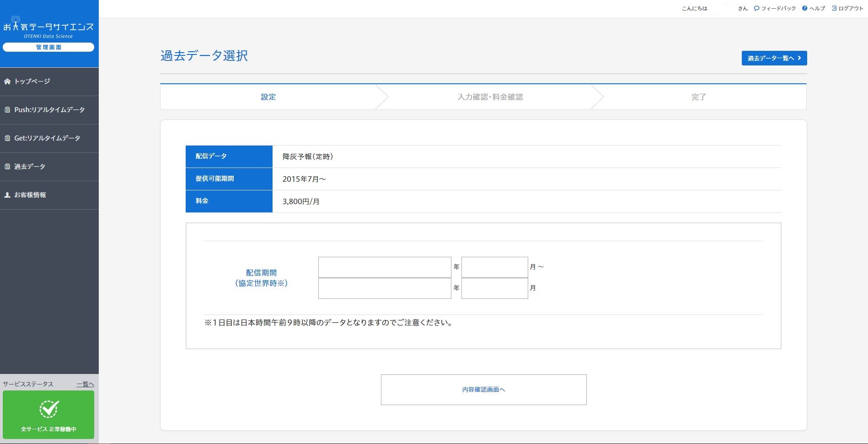Click the 過去データ一覧へ button
The image size is (868, 444).
point(773,58)
